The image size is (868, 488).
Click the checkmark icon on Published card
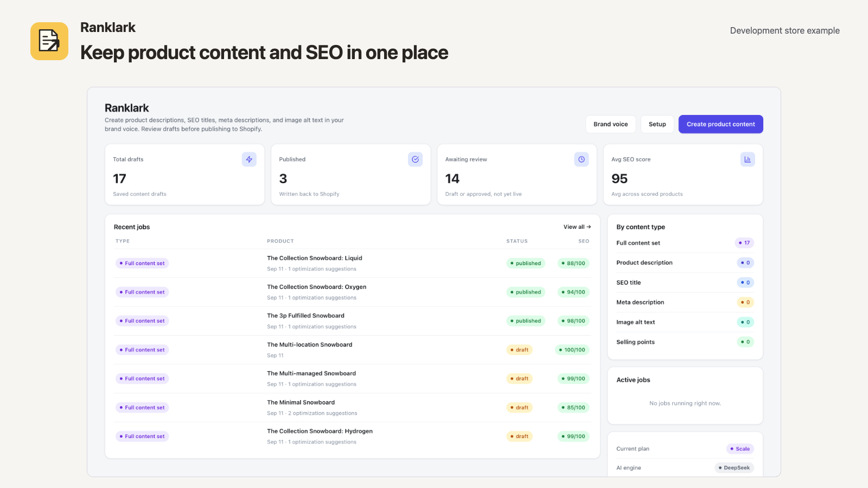pyautogui.click(x=415, y=159)
